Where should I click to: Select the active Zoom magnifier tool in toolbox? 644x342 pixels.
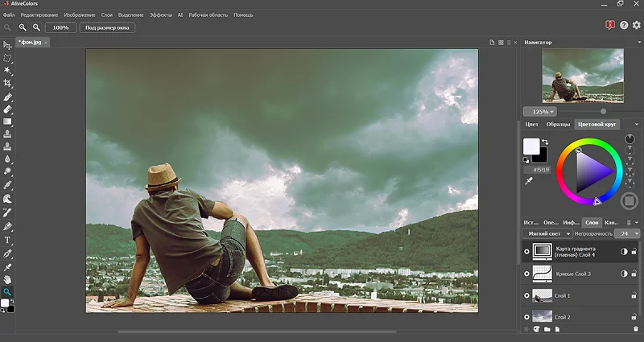click(x=7, y=292)
